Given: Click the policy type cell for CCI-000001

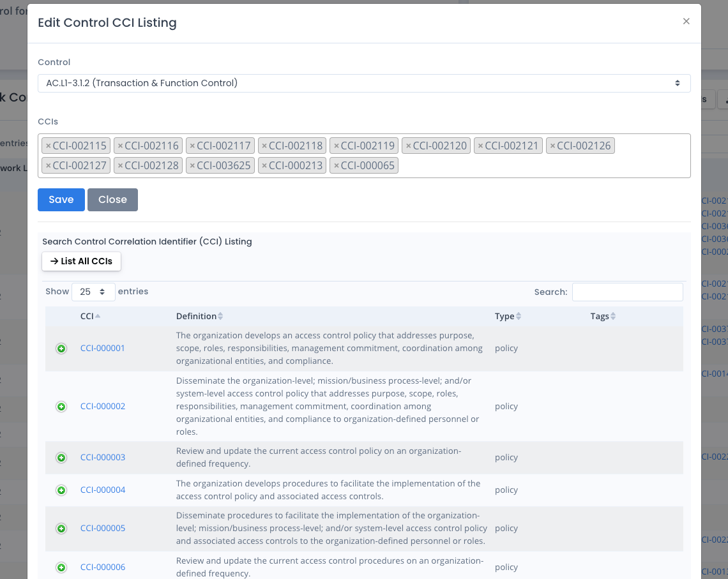Looking at the screenshot, I should tap(506, 349).
